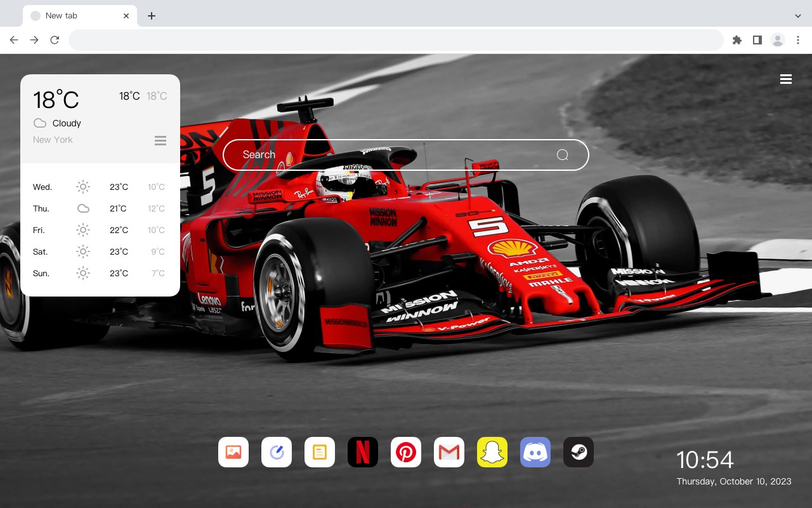The height and width of the screenshot is (508, 812).
Task: Select the New tab tab
Action: click(80, 16)
